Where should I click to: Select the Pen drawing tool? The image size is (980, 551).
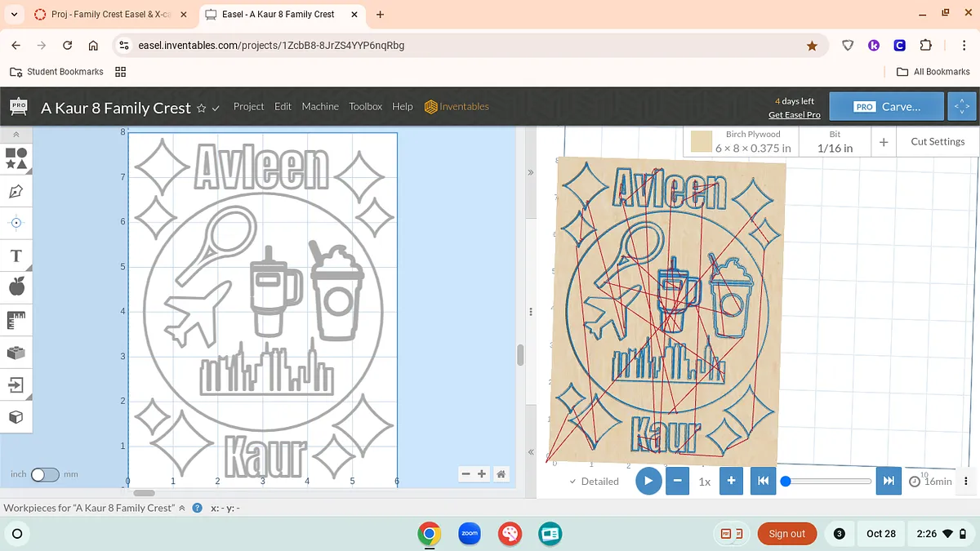tap(16, 191)
